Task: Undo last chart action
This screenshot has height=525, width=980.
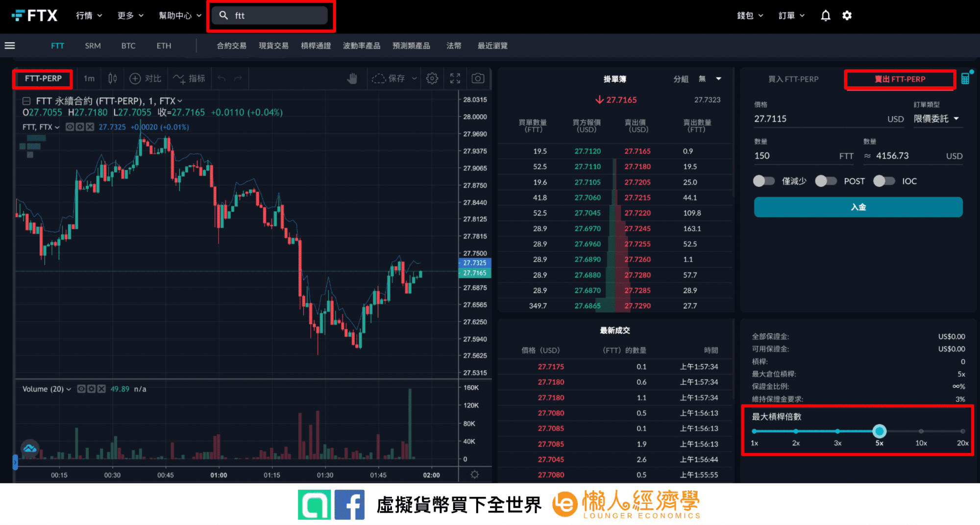Action: tap(221, 78)
